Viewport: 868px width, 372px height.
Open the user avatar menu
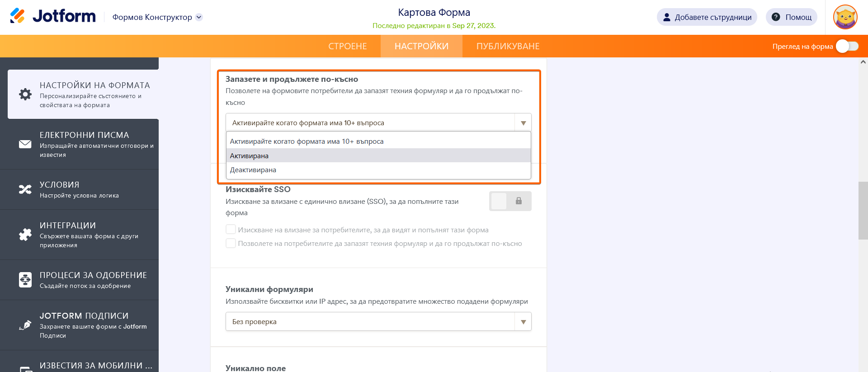[x=845, y=17]
